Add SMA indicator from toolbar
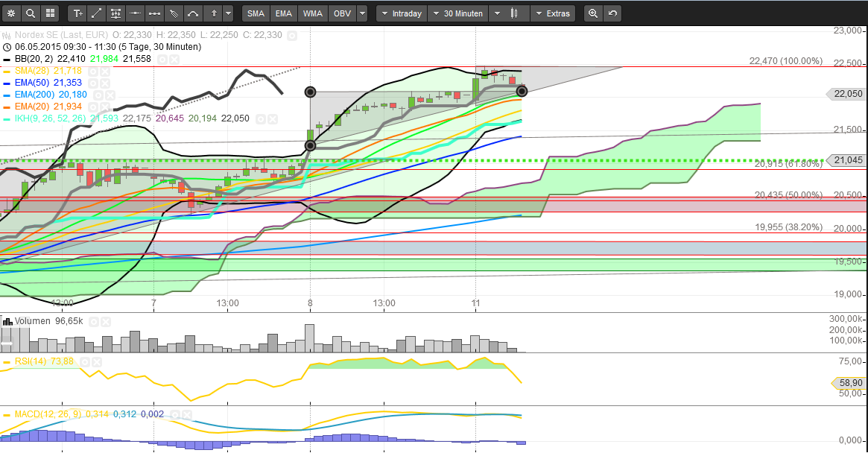 tap(256, 13)
